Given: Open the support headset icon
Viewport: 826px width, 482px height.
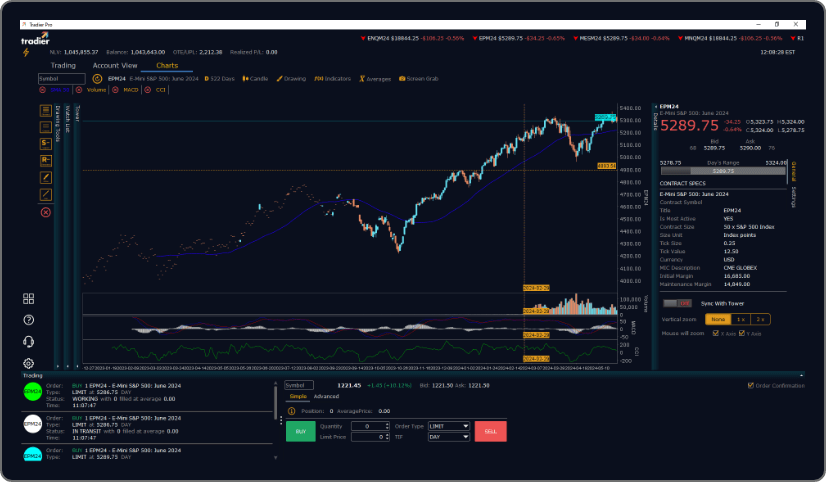Looking at the screenshot, I should pos(28,342).
